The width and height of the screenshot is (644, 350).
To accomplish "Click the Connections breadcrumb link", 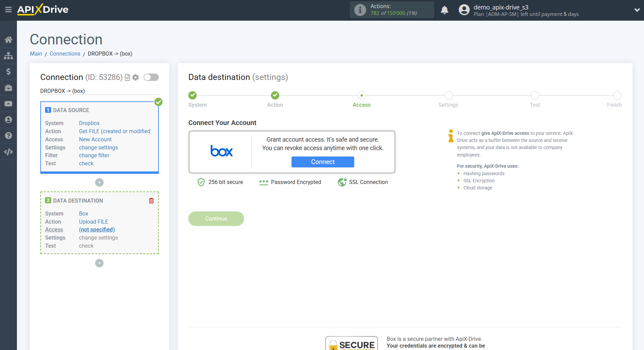I will pos(65,54).
